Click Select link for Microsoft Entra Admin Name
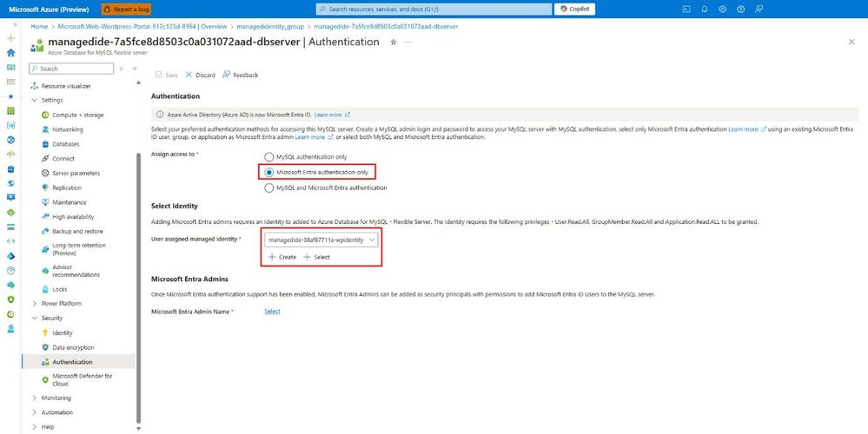This screenshot has height=434, width=868. [272, 312]
